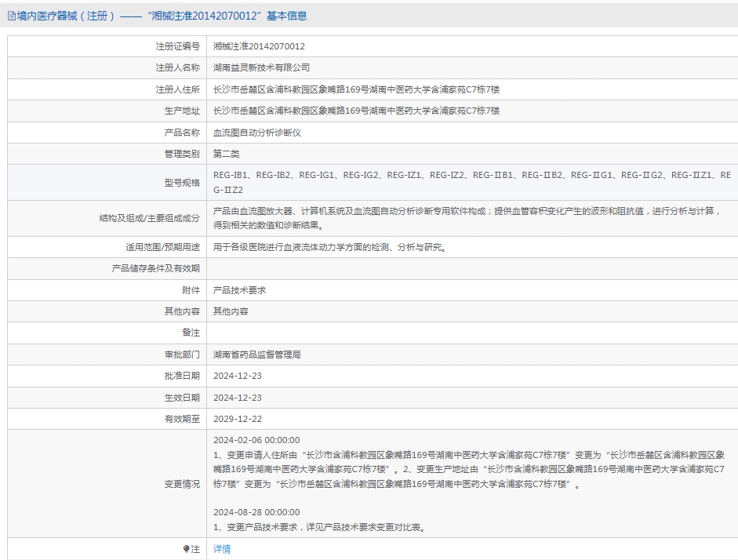Click the empty 产品储存条件及有效期 value cell
This screenshot has width=738, height=560.
click(471, 268)
